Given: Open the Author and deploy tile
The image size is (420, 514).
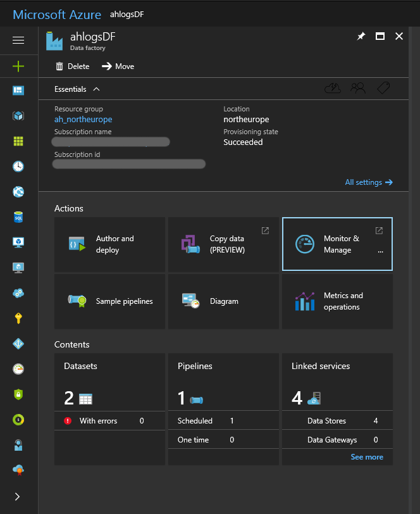Looking at the screenshot, I should tap(110, 244).
